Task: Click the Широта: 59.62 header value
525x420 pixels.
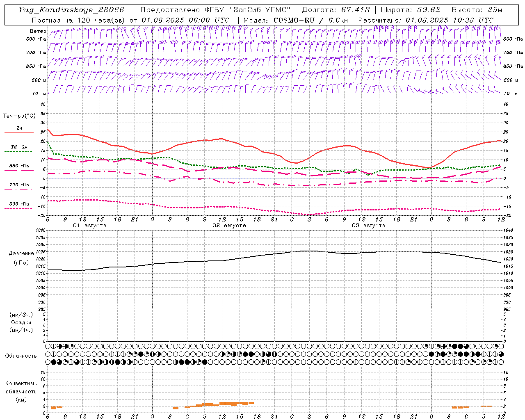Action: pos(411,10)
